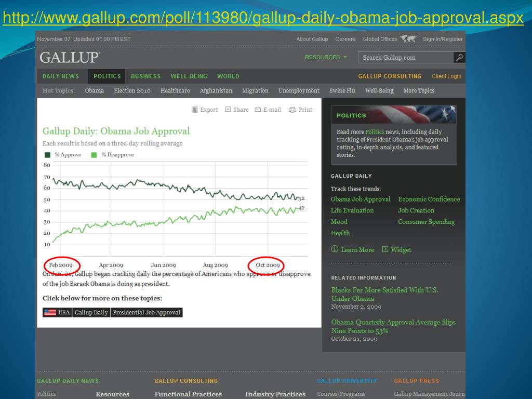Open GALLUP CONSULTING in the nav bar
This screenshot has width=532, height=399.
390,76
